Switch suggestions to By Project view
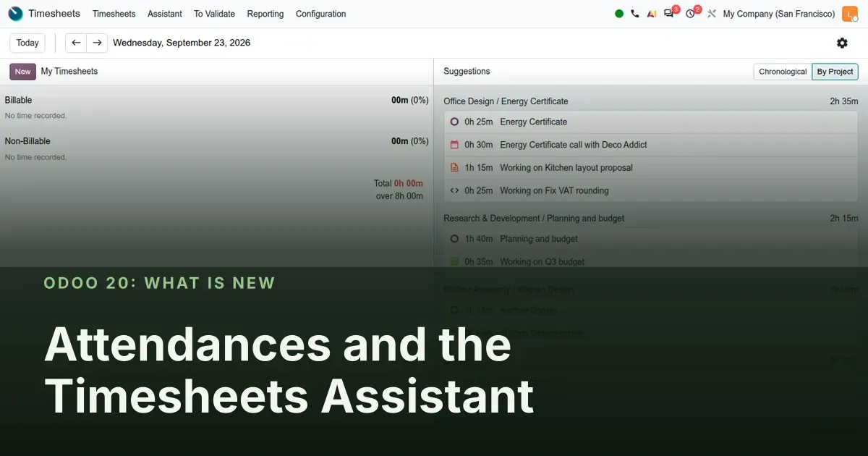This screenshot has height=456, width=868. pyautogui.click(x=835, y=72)
